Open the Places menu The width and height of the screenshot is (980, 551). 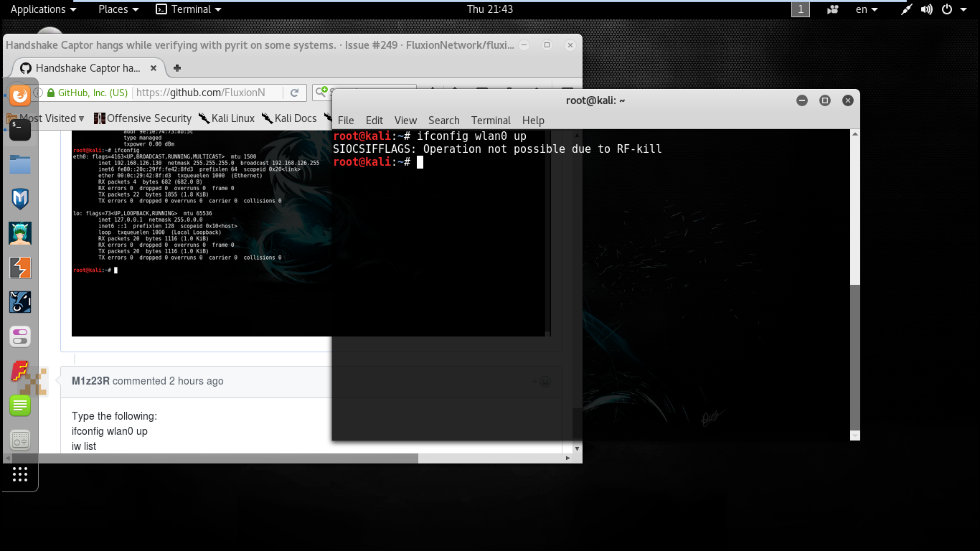coord(118,9)
